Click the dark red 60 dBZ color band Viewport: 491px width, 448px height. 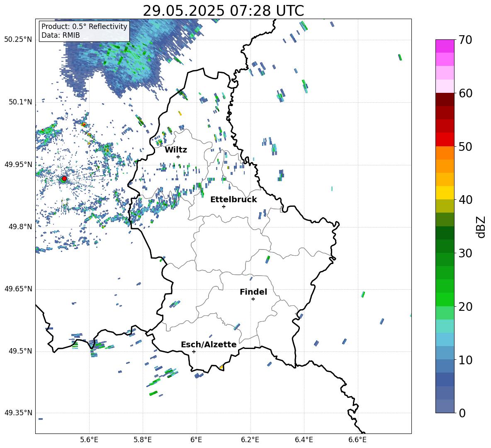(x=445, y=99)
